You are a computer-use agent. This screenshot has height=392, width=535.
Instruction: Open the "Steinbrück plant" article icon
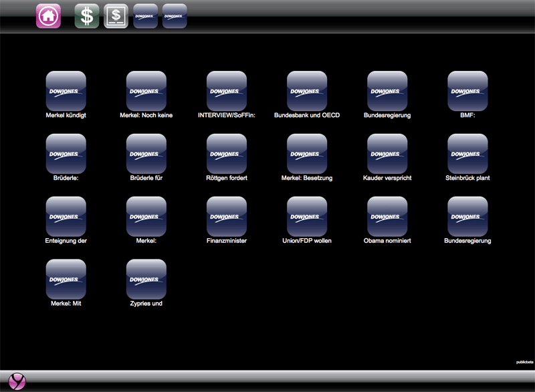click(x=467, y=154)
